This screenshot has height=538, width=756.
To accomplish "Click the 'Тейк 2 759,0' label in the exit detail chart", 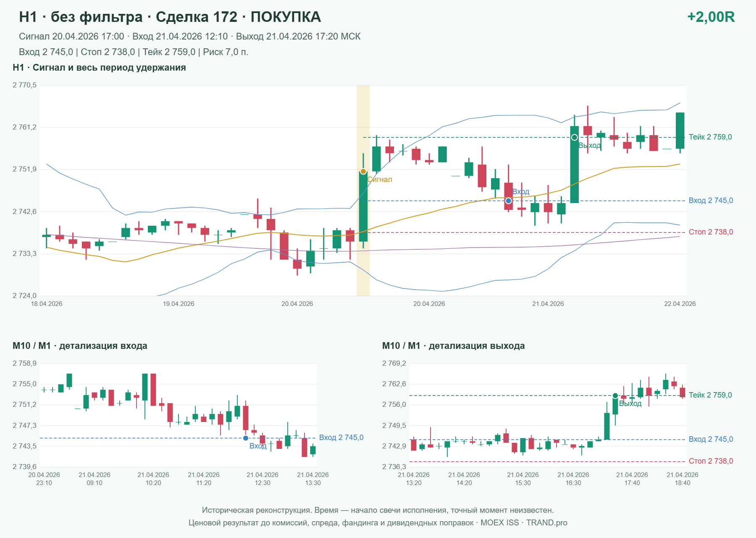I will (710, 395).
